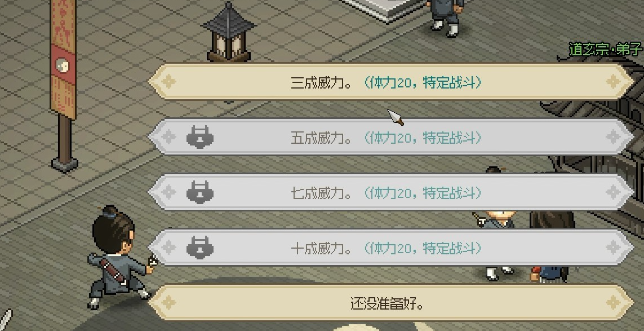Viewport: 644px width, 331px height.
Task: Click the lock icon on 十成威力
Action: 199,248
